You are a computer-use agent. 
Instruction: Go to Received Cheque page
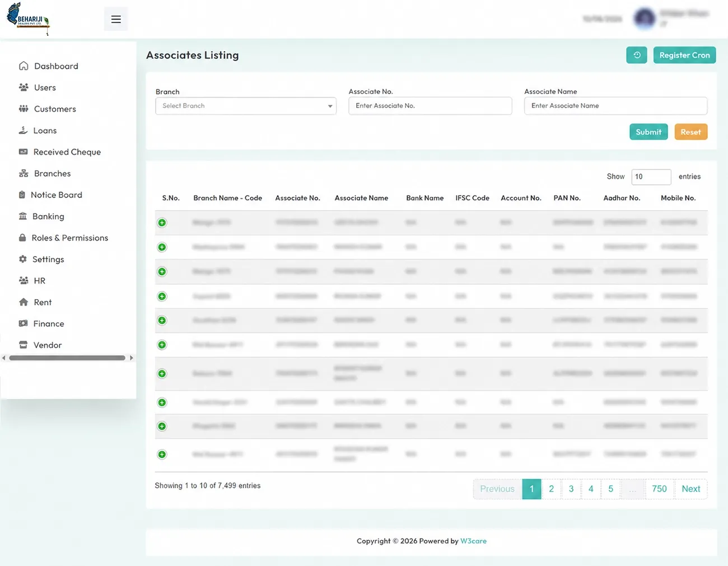pos(67,152)
